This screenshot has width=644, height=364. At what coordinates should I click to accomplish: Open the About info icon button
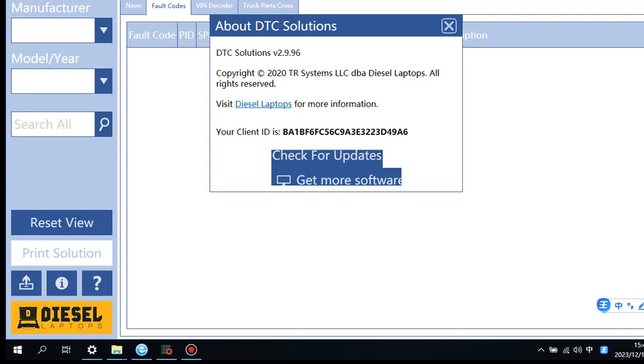click(62, 283)
